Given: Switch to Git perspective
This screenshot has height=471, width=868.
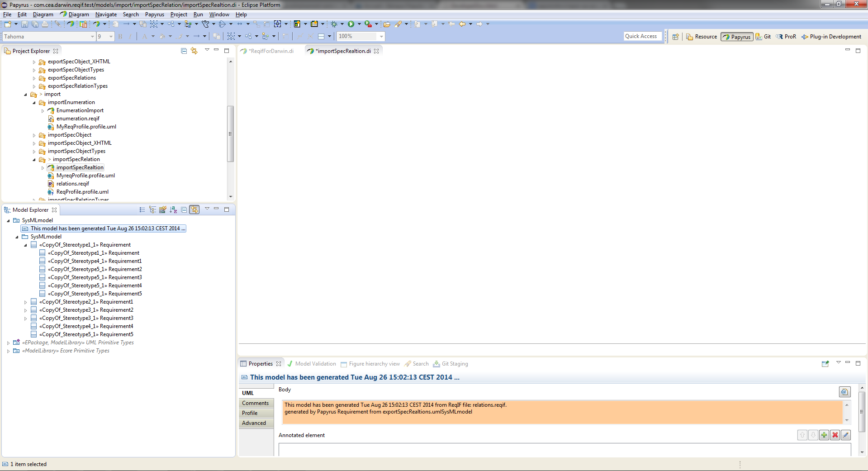Looking at the screenshot, I should point(763,37).
